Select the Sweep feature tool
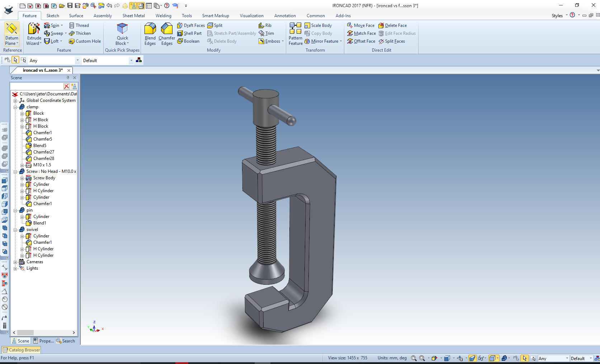The image size is (600, 364). [x=55, y=33]
